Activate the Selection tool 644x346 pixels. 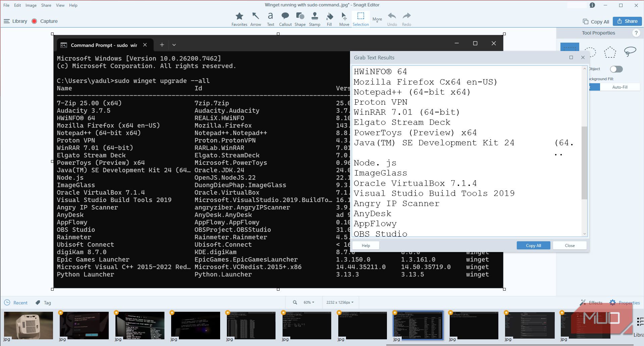click(361, 19)
